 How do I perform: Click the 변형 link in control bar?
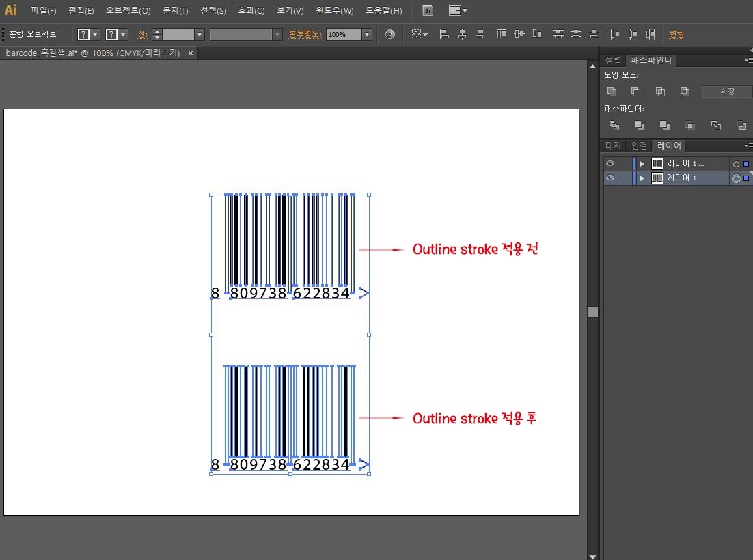pyautogui.click(x=676, y=34)
